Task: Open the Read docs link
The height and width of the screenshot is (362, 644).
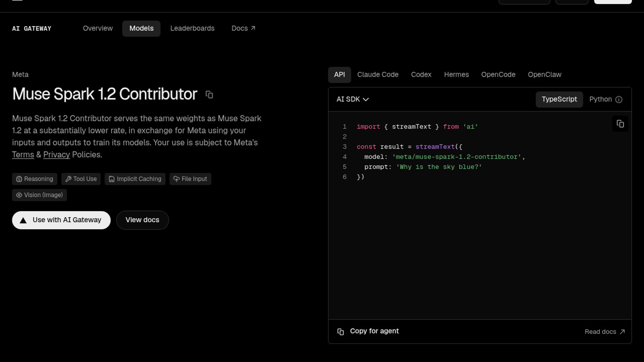Action: point(605,331)
